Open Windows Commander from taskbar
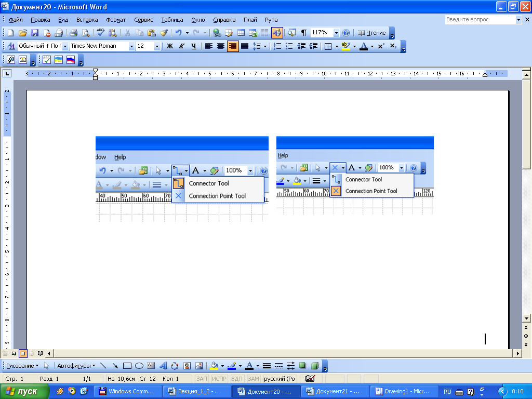Viewport: 532px width, 399px height. (128, 391)
